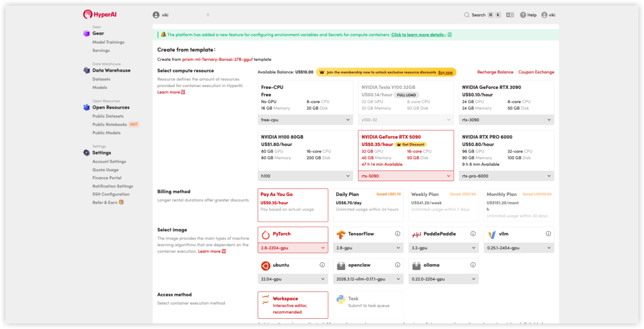The height and width of the screenshot is (329, 644).
Task: Click the PaddlePaddle logo icon
Action: pos(416,234)
